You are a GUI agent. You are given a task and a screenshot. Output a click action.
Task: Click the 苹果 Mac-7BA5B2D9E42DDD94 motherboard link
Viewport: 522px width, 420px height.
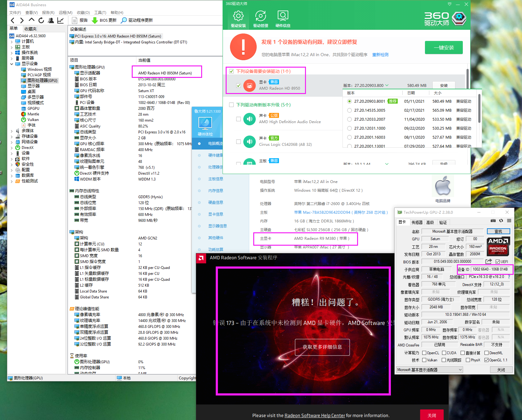coord(341,212)
